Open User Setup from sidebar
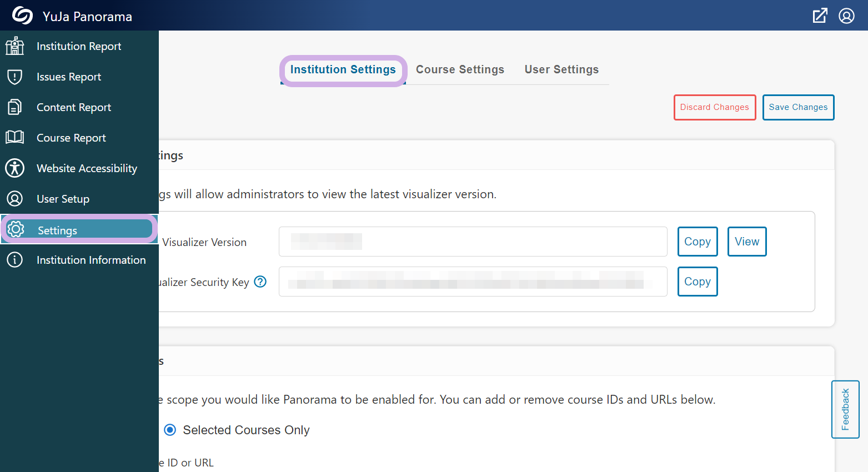868x472 pixels. [x=79, y=199]
